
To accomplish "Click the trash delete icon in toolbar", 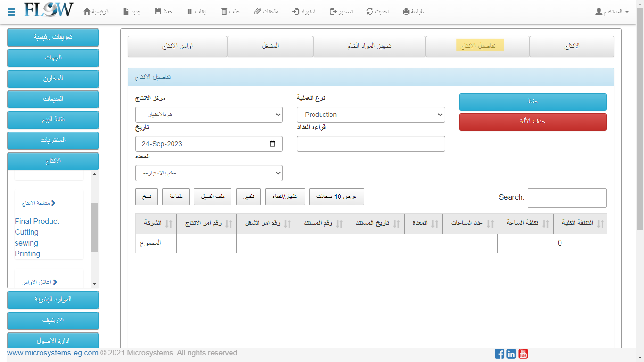I will tap(224, 11).
